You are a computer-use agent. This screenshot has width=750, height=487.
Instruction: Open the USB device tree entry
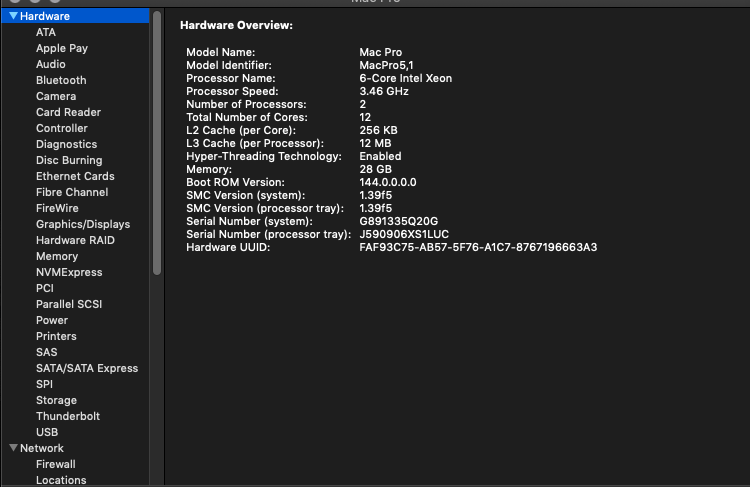coord(47,432)
